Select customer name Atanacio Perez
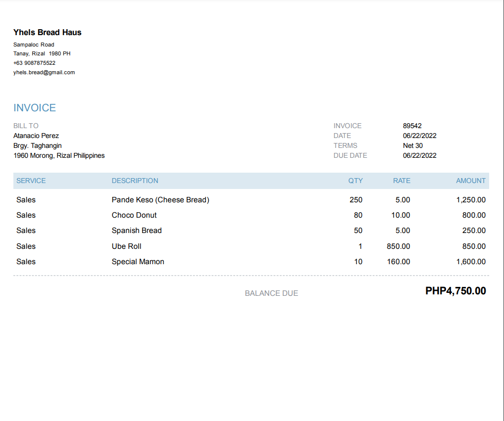The image size is (504, 421). coord(36,136)
